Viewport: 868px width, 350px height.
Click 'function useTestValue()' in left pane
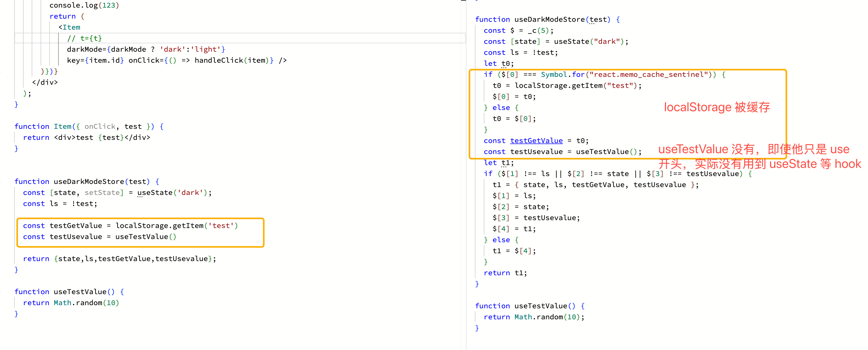point(69,292)
